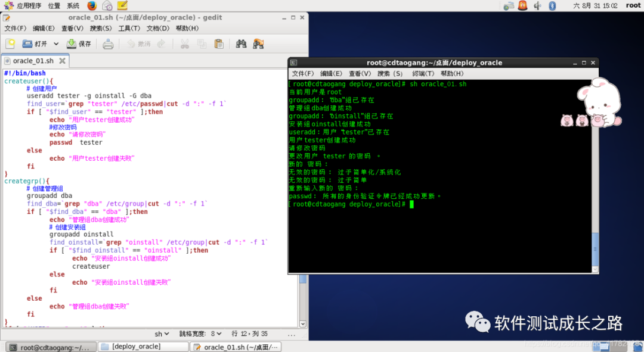
Task: Click "passwd tester" line in script
Action: (x=76, y=142)
